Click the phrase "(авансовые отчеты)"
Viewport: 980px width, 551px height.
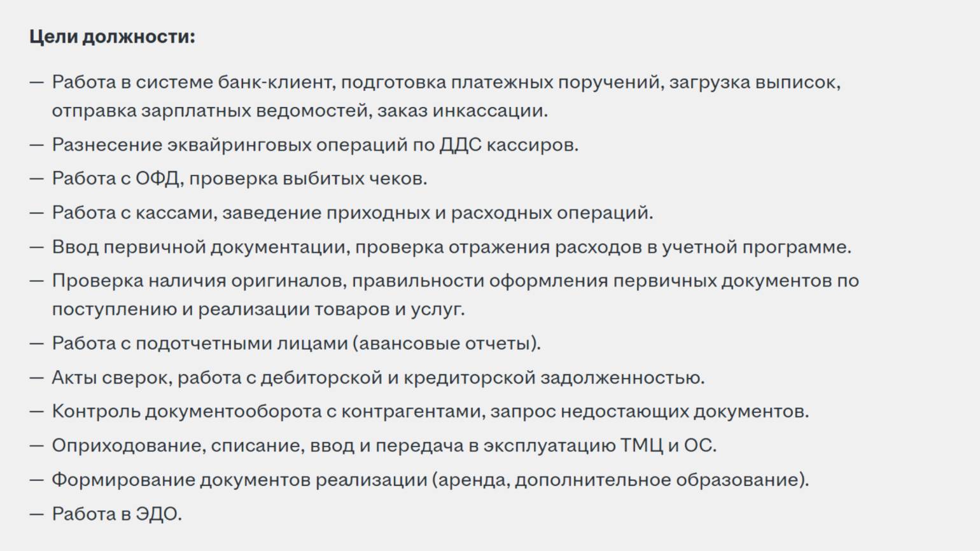445,344
